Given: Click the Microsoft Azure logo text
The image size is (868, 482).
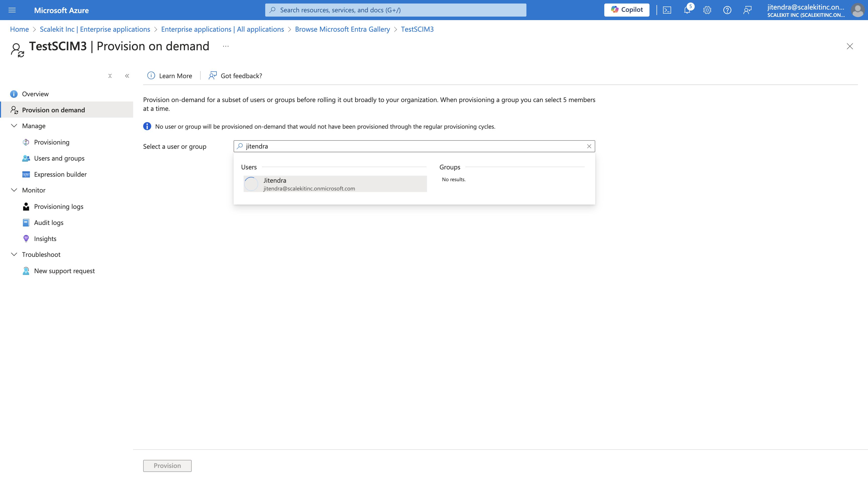Looking at the screenshot, I should [61, 11].
